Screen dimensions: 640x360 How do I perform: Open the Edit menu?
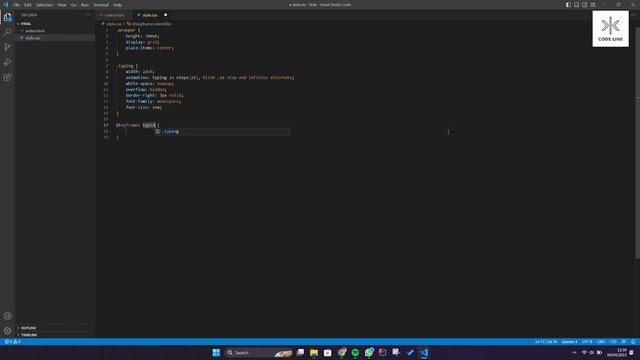pyautogui.click(x=27, y=5)
